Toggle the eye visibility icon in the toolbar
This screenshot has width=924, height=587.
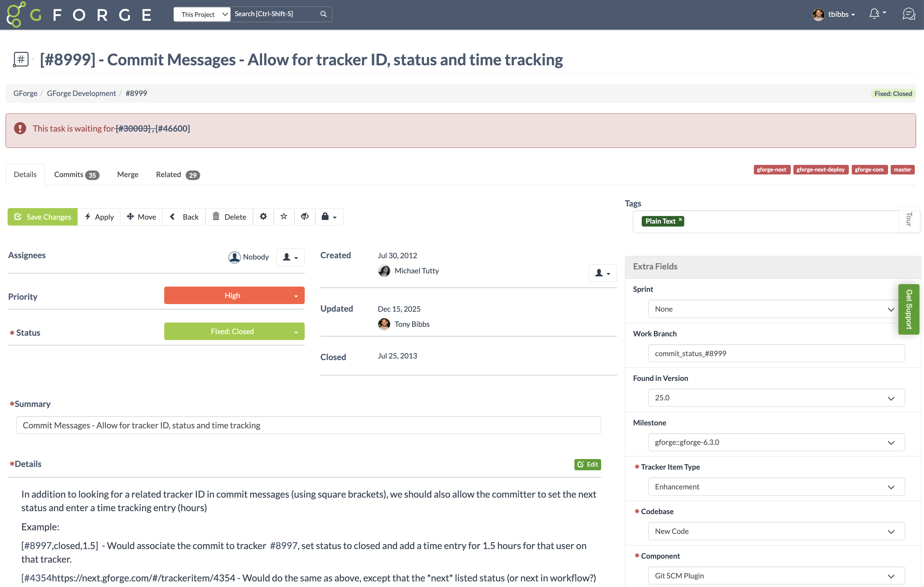point(305,217)
